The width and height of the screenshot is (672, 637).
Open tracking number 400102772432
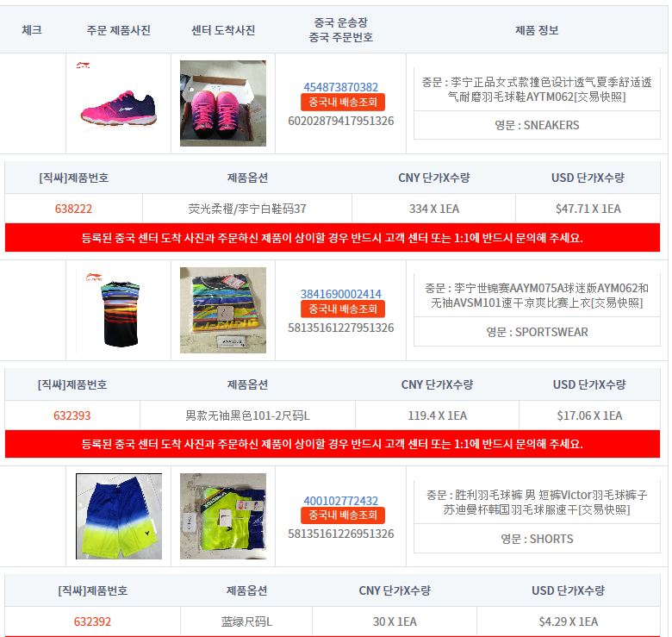340,500
